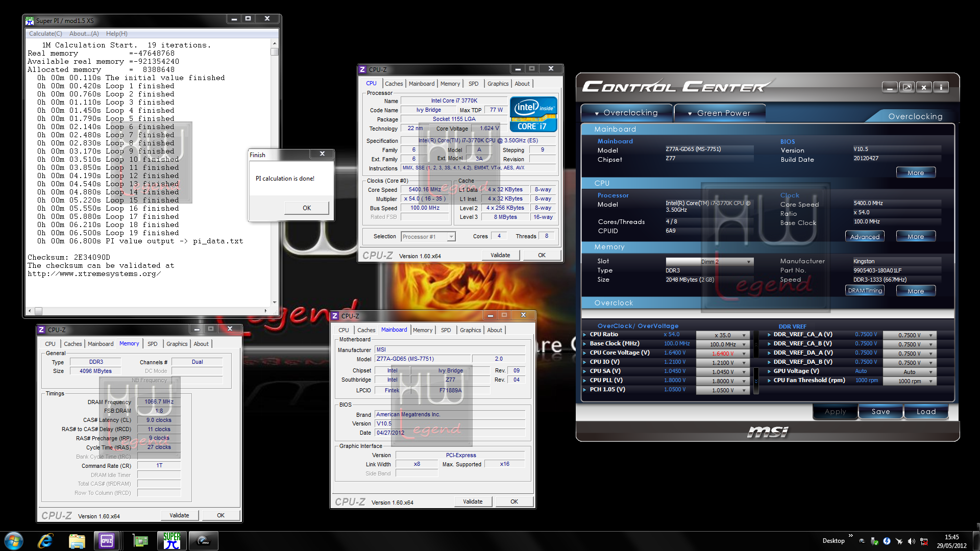Open About...(A) menu in Super PI
Screen dimensions: 980x551
84,34
